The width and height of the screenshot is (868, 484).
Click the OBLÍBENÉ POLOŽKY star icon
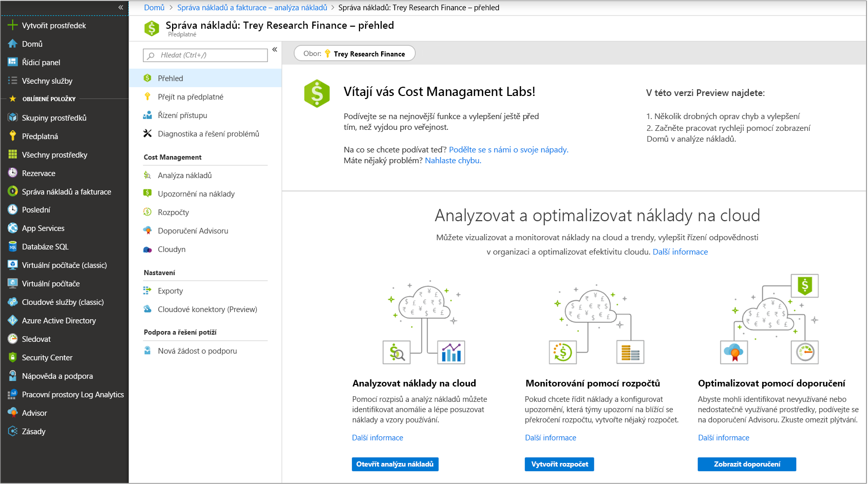[x=13, y=99]
